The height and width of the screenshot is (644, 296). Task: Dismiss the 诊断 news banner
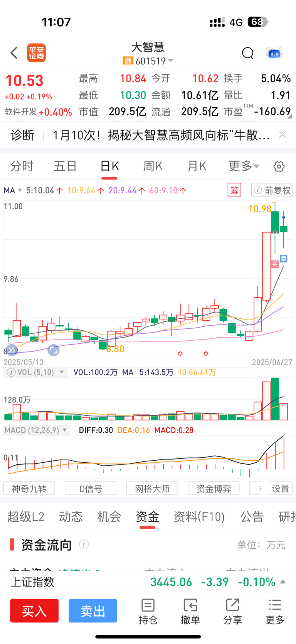(283, 135)
